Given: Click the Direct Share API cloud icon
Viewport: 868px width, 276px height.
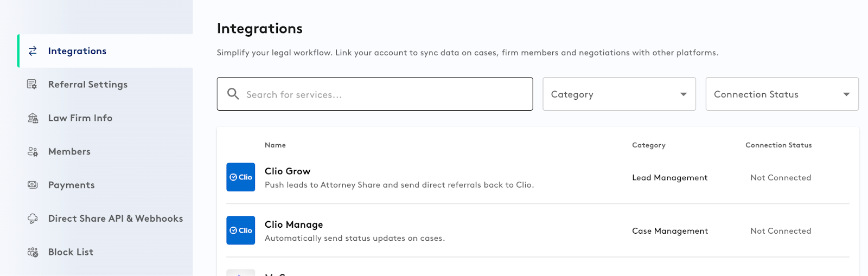Looking at the screenshot, I should [33, 219].
